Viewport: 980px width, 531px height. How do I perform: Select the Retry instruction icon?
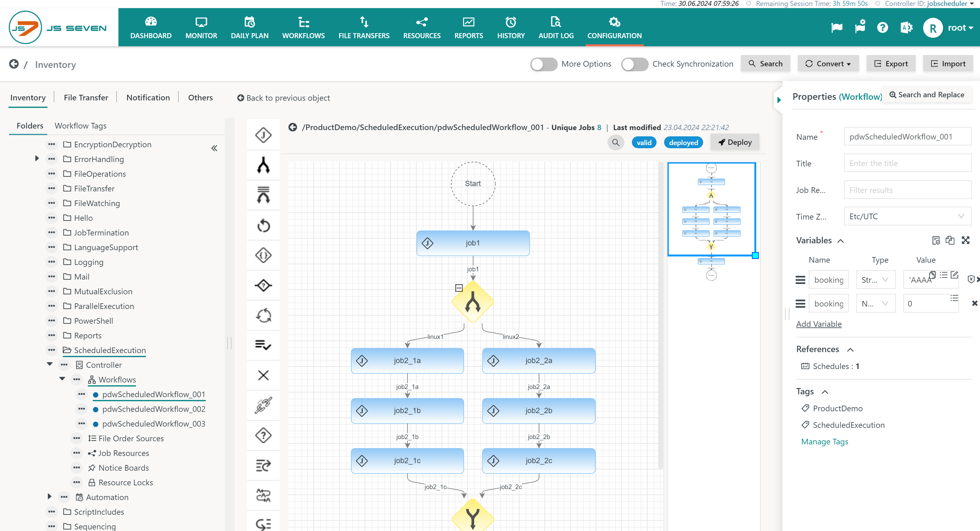click(x=263, y=225)
